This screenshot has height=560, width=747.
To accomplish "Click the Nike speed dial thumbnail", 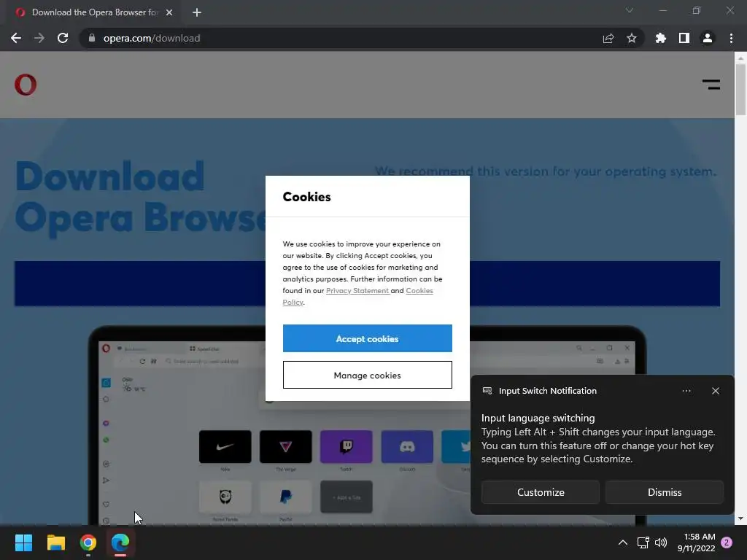I will (225, 447).
